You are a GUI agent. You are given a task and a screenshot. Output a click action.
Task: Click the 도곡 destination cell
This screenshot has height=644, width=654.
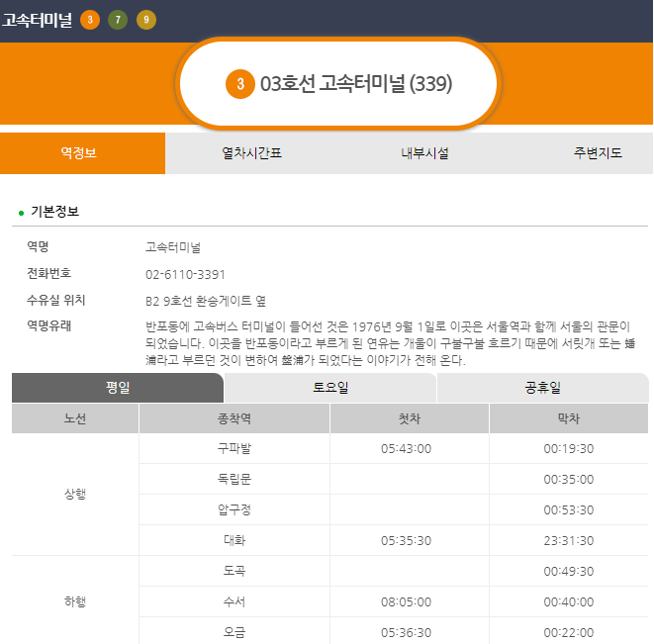click(x=234, y=571)
